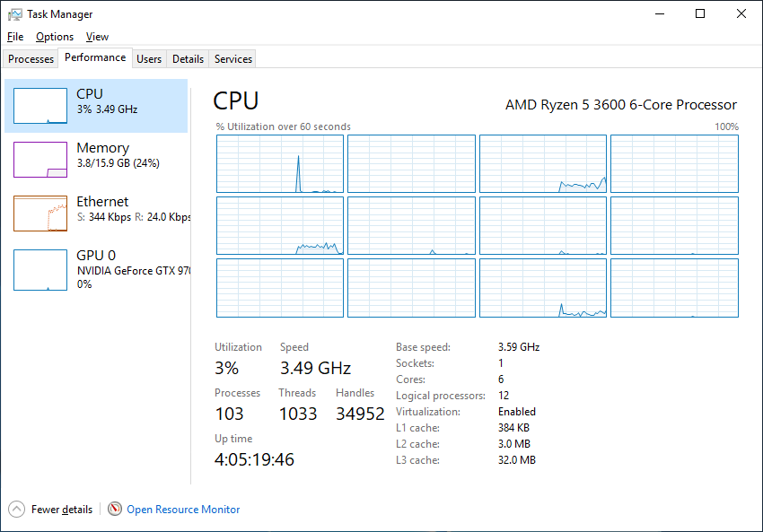Select the GPU 0 graph thumbnail
Image resolution: width=763 pixels, height=532 pixels.
[x=40, y=270]
